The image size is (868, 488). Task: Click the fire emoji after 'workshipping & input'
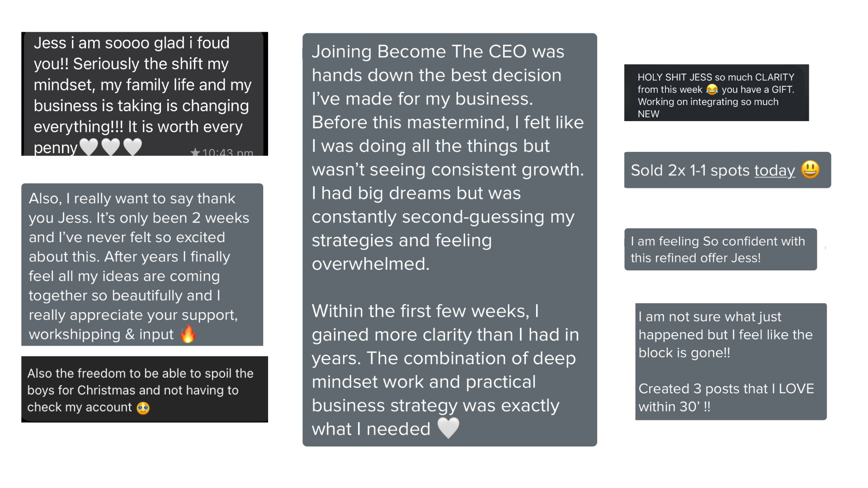click(188, 334)
